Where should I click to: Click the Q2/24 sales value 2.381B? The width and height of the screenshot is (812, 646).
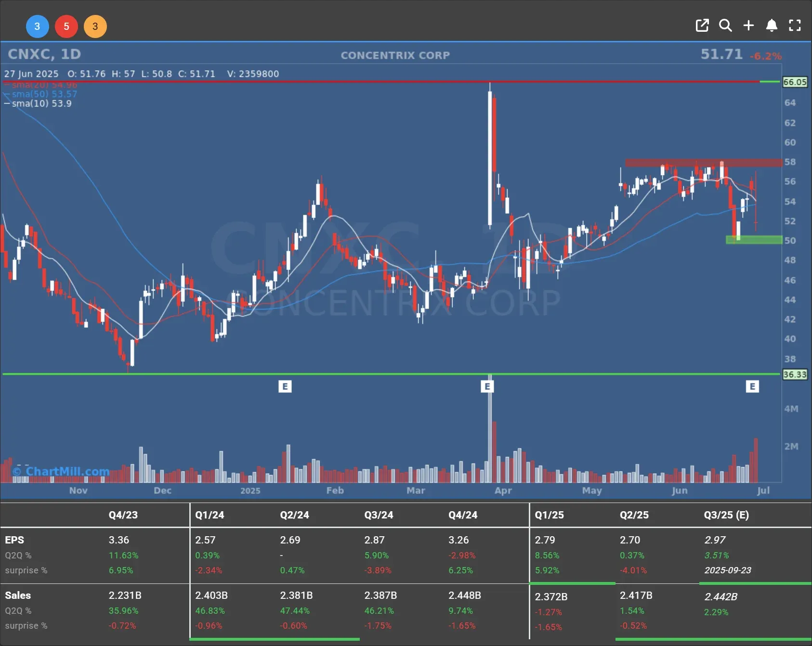[x=296, y=595]
